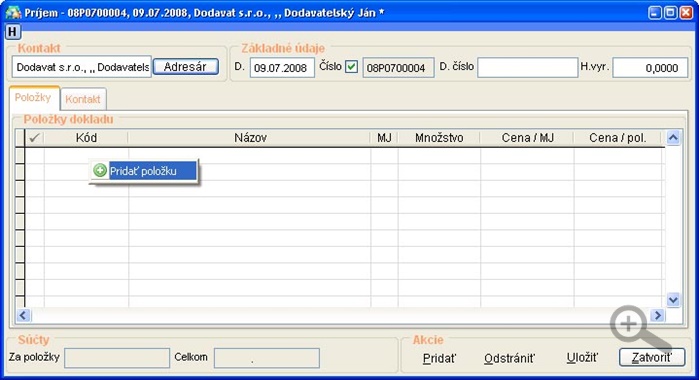This screenshot has height=380, width=699.
Task: Click the scroll right arrow below the grid
Action: click(657, 315)
